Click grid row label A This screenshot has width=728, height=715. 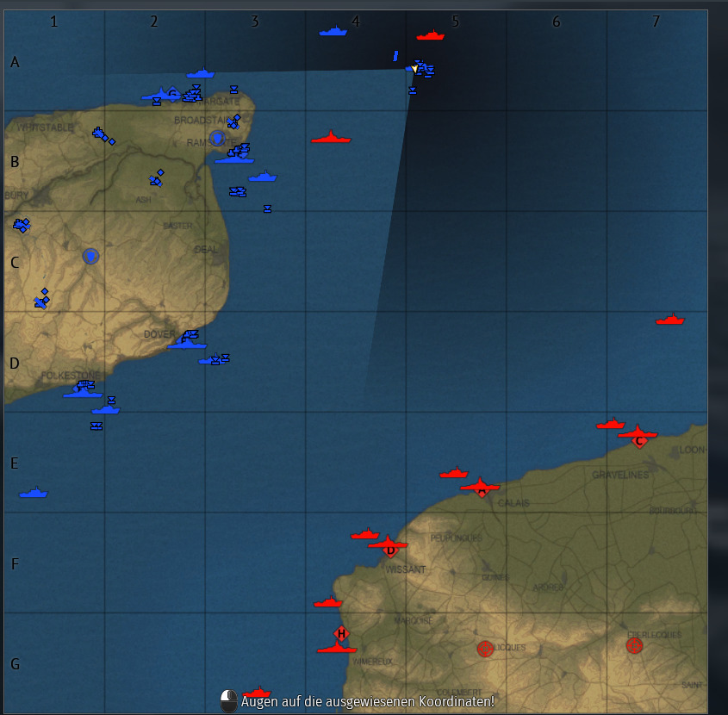[15, 62]
